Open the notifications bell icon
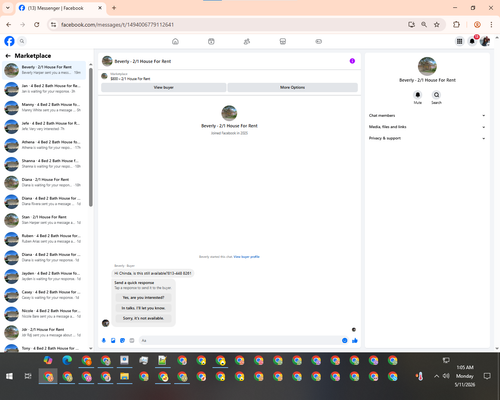500x400 pixels. [472, 41]
